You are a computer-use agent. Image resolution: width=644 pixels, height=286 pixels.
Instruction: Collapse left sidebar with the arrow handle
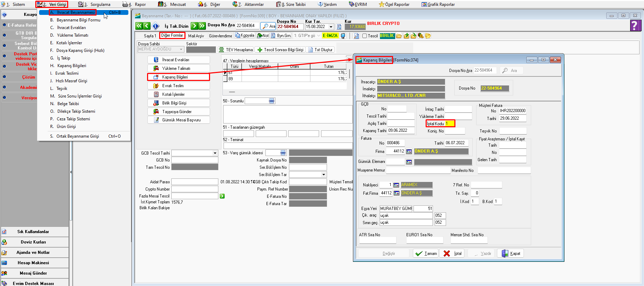pos(71,172)
